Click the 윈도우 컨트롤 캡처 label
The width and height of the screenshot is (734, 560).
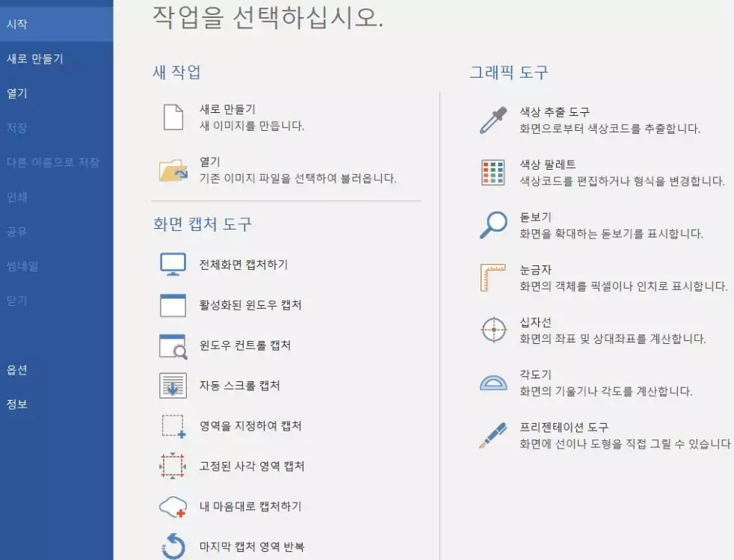click(245, 345)
